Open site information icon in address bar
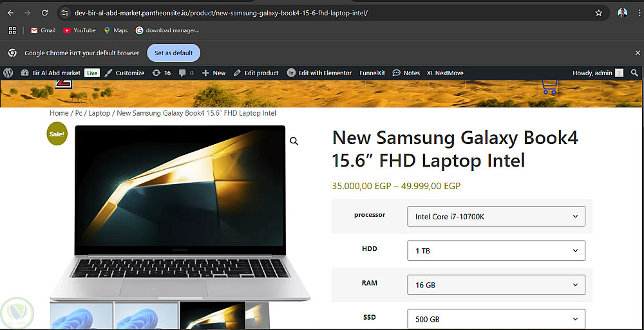This screenshot has width=644, height=330. 65,13
